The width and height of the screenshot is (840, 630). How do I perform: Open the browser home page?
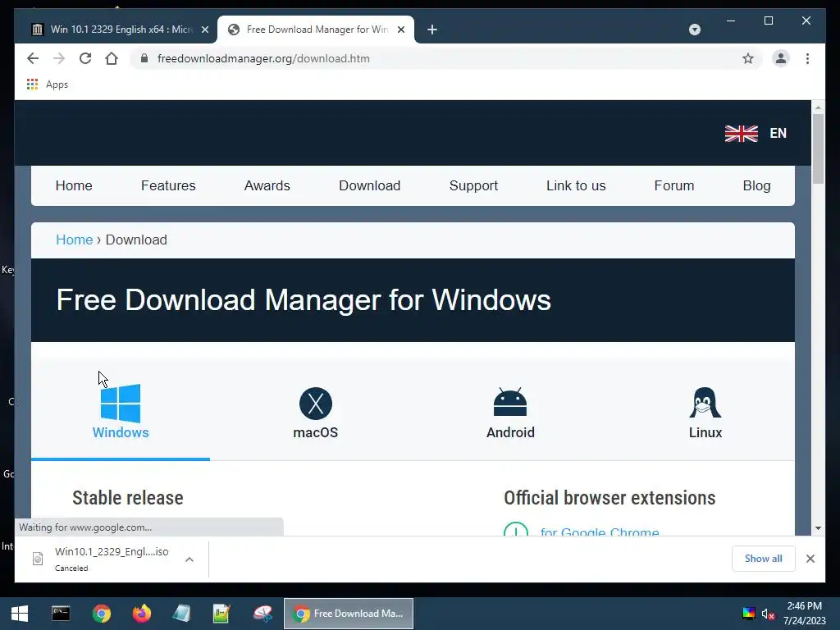[112, 58]
